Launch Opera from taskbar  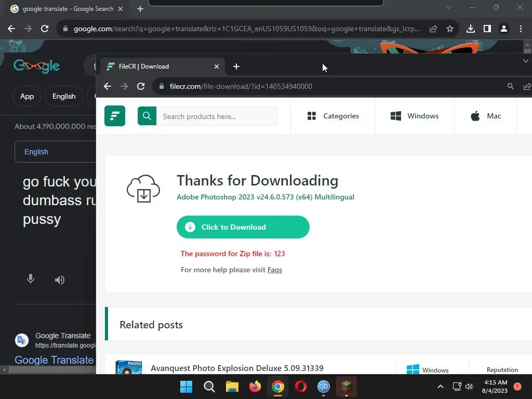[x=301, y=387]
